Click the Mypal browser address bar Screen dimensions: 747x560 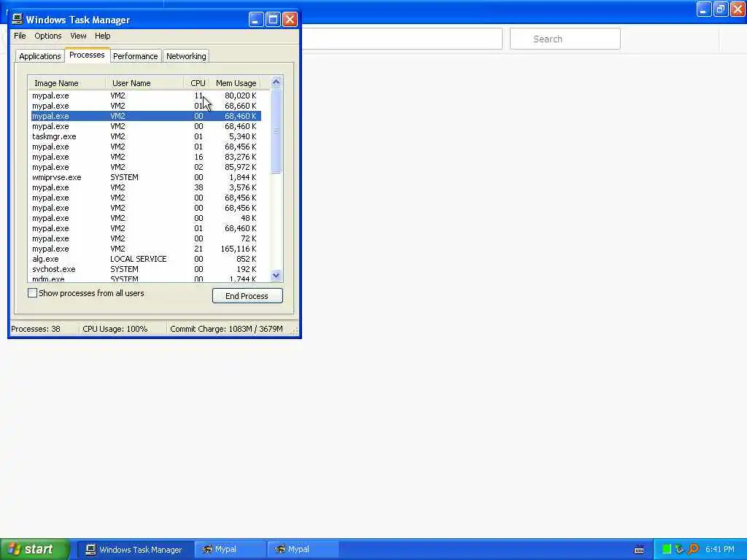tap(402, 39)
